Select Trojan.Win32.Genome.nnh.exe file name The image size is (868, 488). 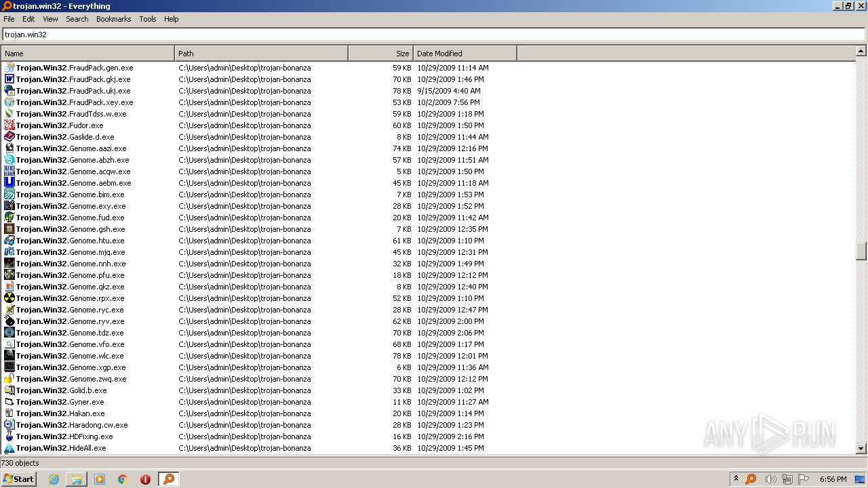click(x=71, y=264)
